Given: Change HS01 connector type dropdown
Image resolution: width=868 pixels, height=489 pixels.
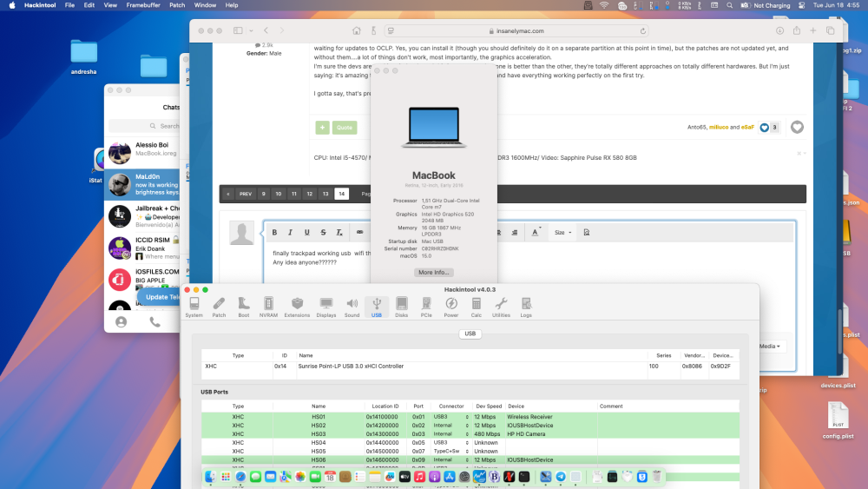Looking at the screenshot, I should (x=451, y=417).
